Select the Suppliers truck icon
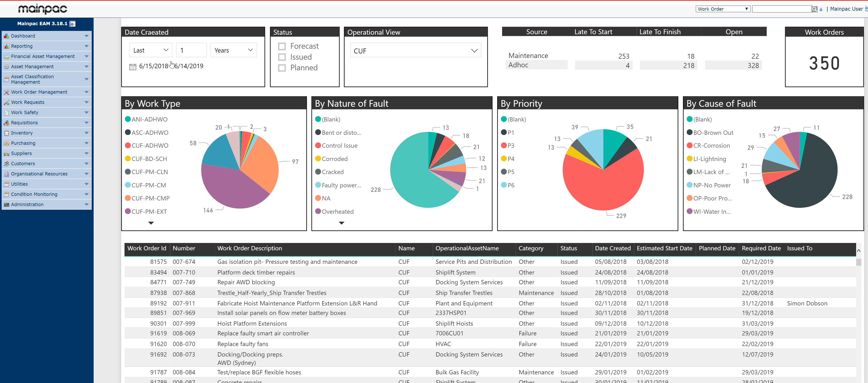 [6, 153]
